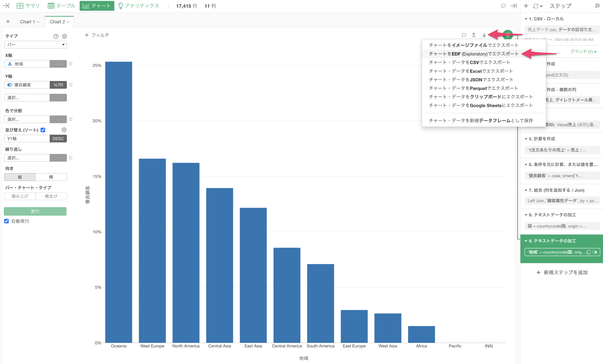
Task: Collapse step 7. 結合 Join
Action: (x=526, y=190)
